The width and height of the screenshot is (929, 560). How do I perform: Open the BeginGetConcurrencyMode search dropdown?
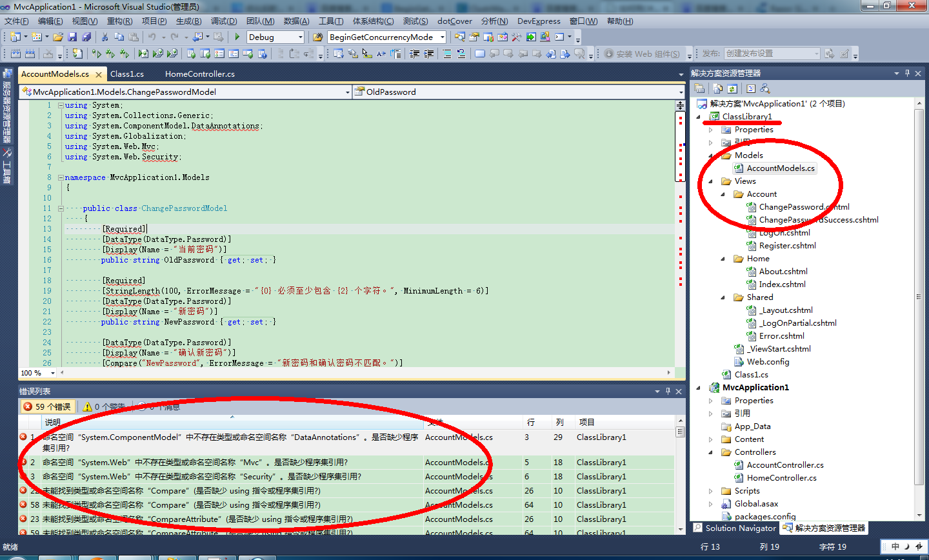442,37
